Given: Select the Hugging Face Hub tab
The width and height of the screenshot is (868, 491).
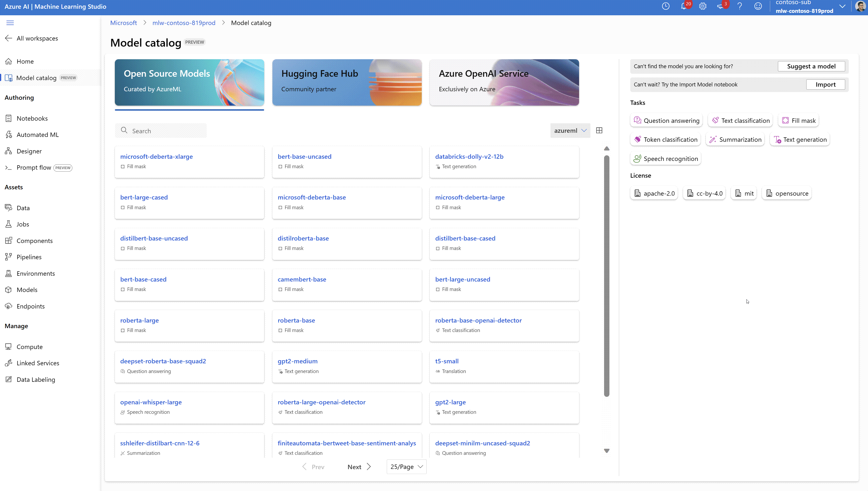Looking at the screenshot, I should click(347, 82).
